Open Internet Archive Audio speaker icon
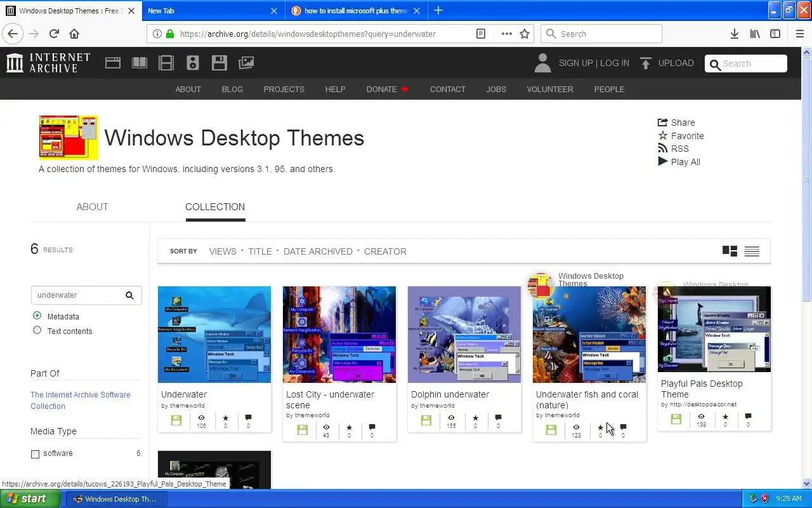The width and height of the screenshot is (812, 508). point(193,63)
